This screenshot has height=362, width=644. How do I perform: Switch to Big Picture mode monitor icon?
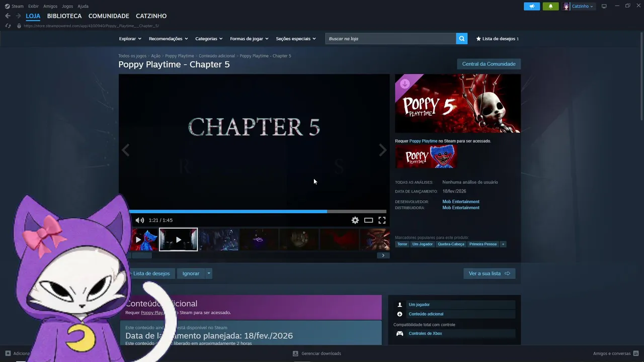(x=604, y=6)
